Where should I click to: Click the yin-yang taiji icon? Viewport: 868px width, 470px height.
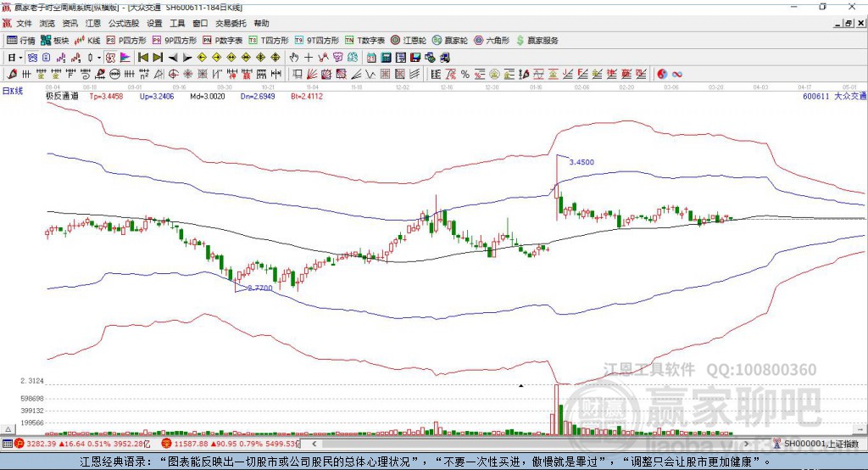coord(662,74)
